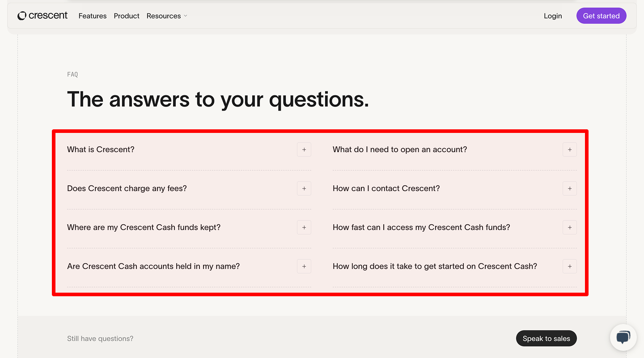Click the Resources chevron arrow

(185, 16)
